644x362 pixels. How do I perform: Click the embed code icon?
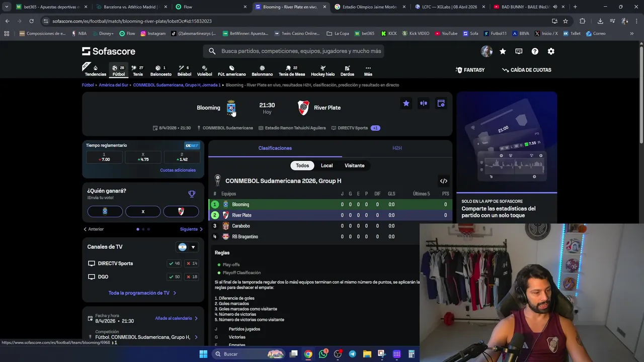click(x=443, y=181)
